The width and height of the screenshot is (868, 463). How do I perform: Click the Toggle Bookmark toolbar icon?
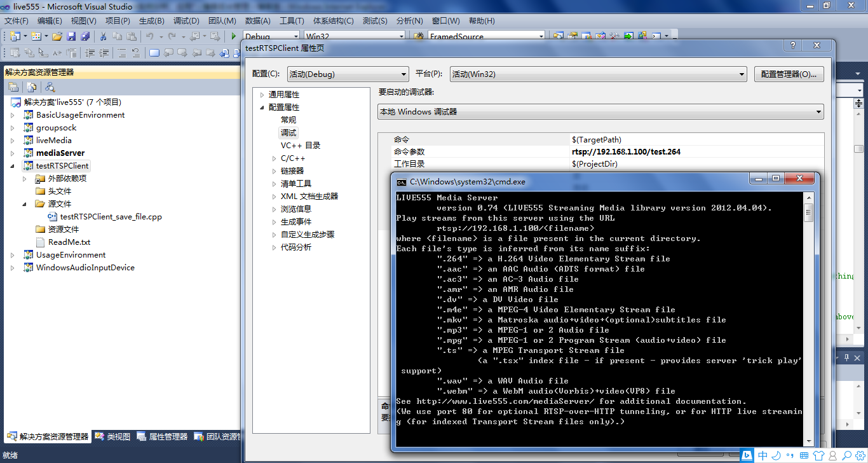click(x=154, y=53)
